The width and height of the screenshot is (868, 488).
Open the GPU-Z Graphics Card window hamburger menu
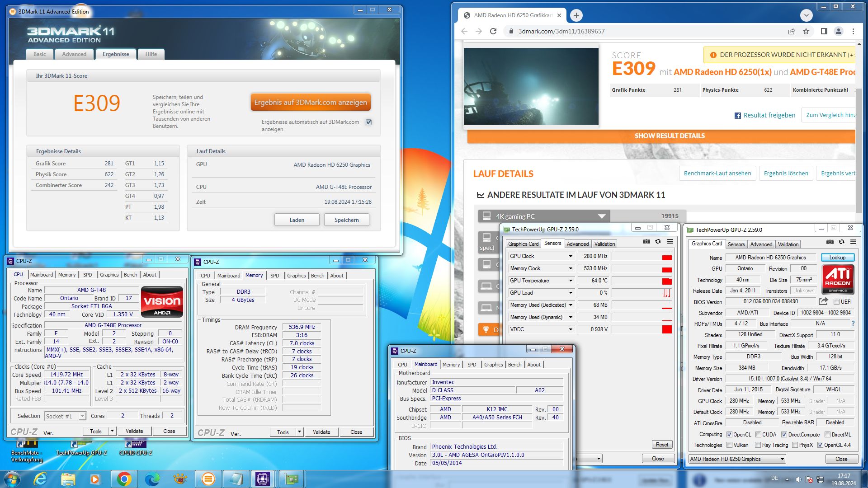854,242
